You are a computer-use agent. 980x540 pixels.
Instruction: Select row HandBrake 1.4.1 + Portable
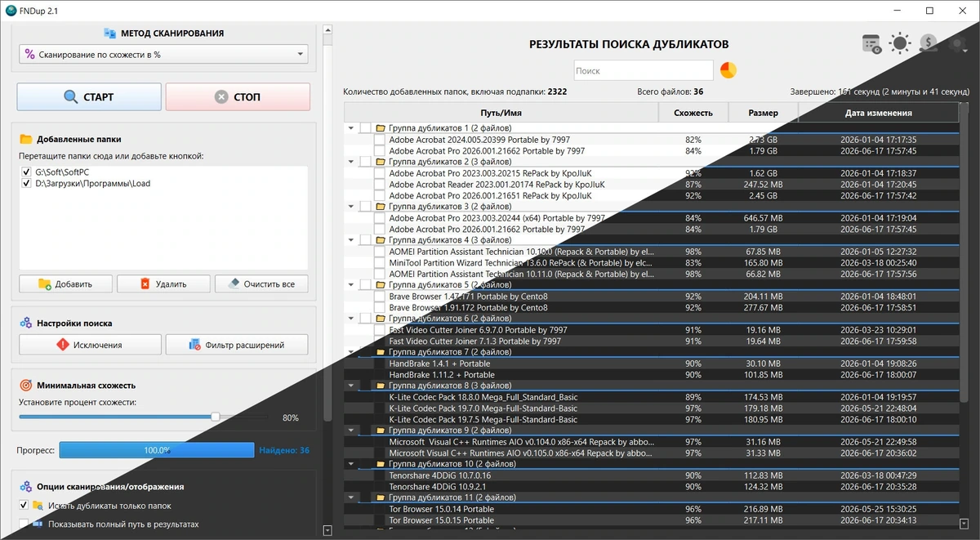pos(652,364)
